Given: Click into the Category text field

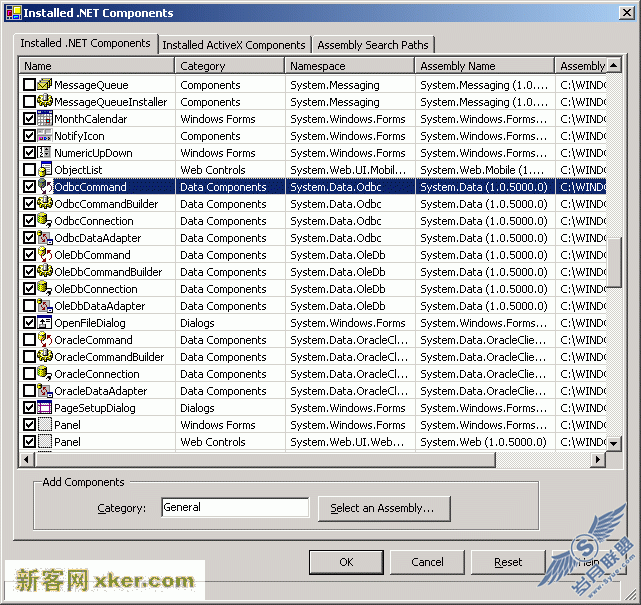Looking at the screenshot, I should click(234, 508).
